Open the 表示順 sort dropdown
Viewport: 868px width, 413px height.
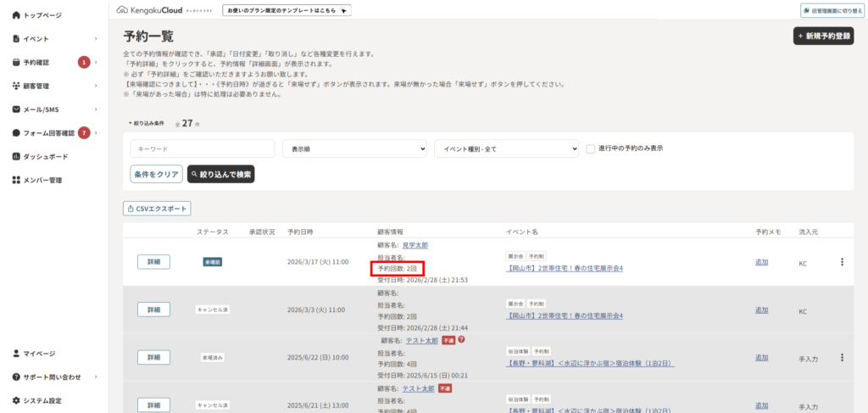tap(353, 148)
